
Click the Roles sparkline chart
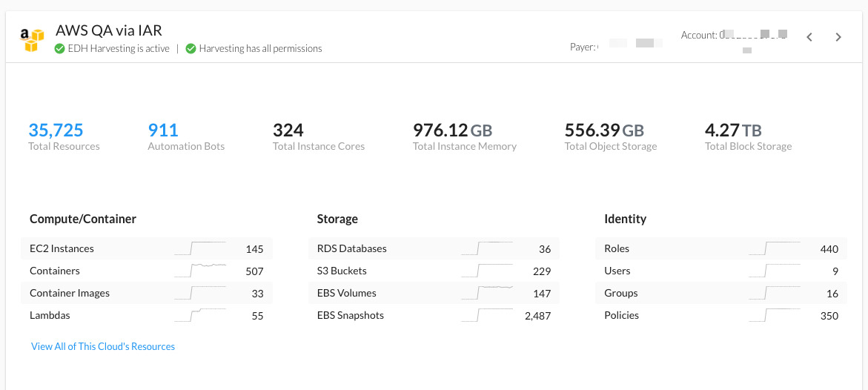(x=775, y=248)
